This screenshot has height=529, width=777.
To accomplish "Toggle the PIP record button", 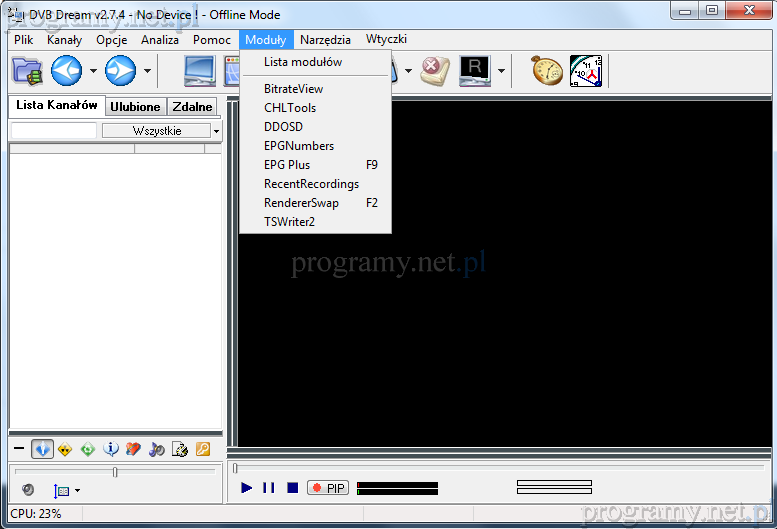I will point(328,488).
